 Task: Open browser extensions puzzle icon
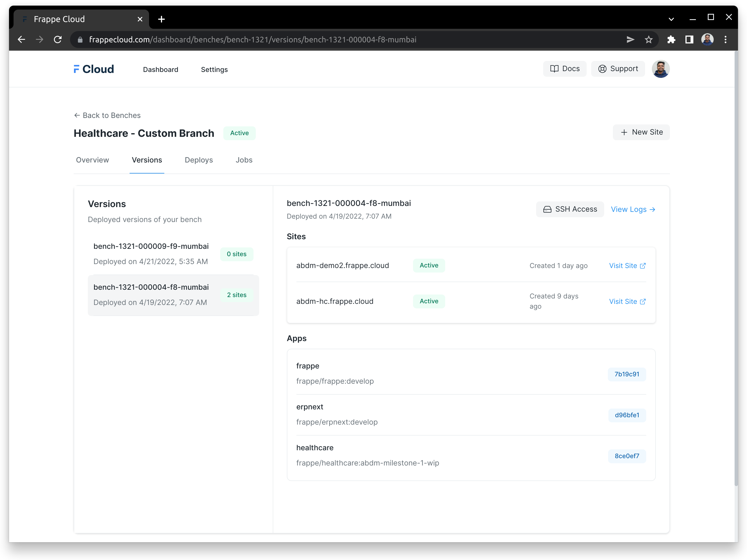[x=671, y=39]
